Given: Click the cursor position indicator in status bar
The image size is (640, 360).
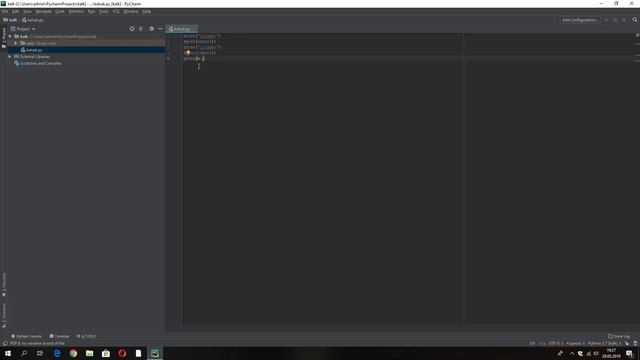Looking at the screenshot, I should click(x=532, y=343).
